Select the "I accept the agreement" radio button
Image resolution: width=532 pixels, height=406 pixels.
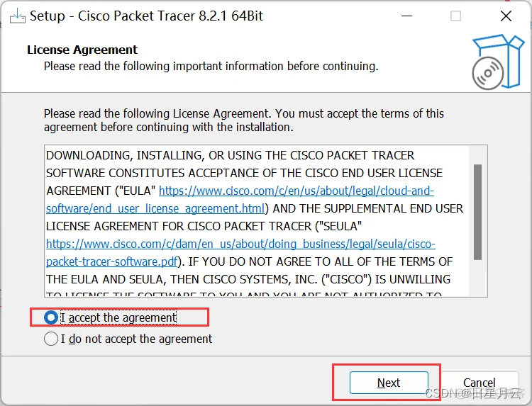[x=51, y=317]
